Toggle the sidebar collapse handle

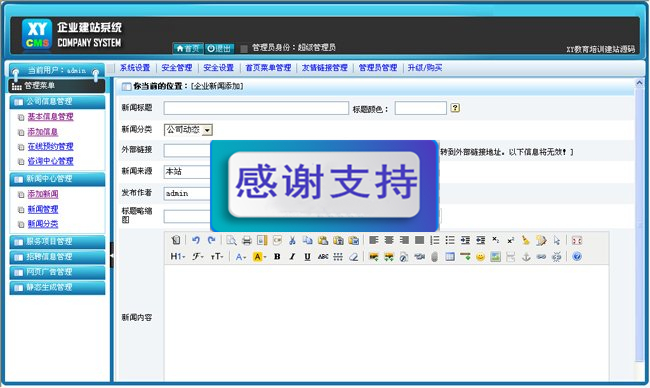[x=112, y=255]
